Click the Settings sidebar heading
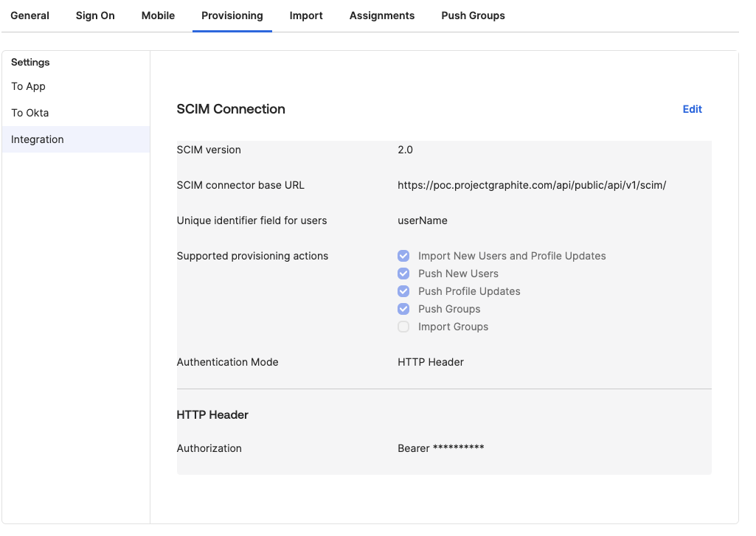This screenshot has width=756, height=536. pyautogui.click(x=30, y=62)
